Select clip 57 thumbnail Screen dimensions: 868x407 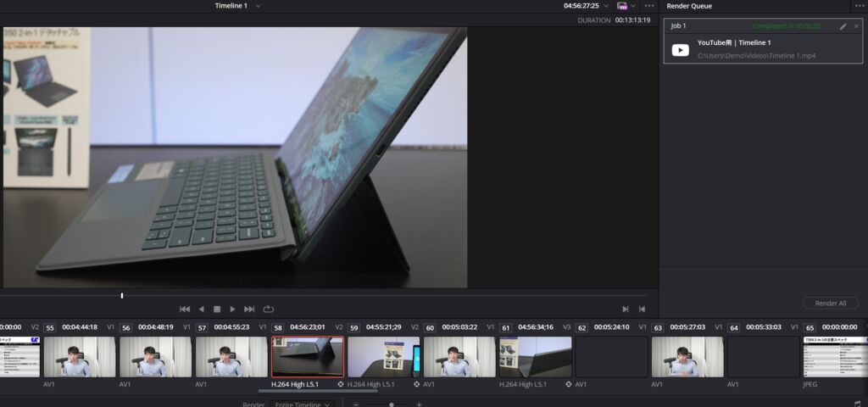(231, 357)
